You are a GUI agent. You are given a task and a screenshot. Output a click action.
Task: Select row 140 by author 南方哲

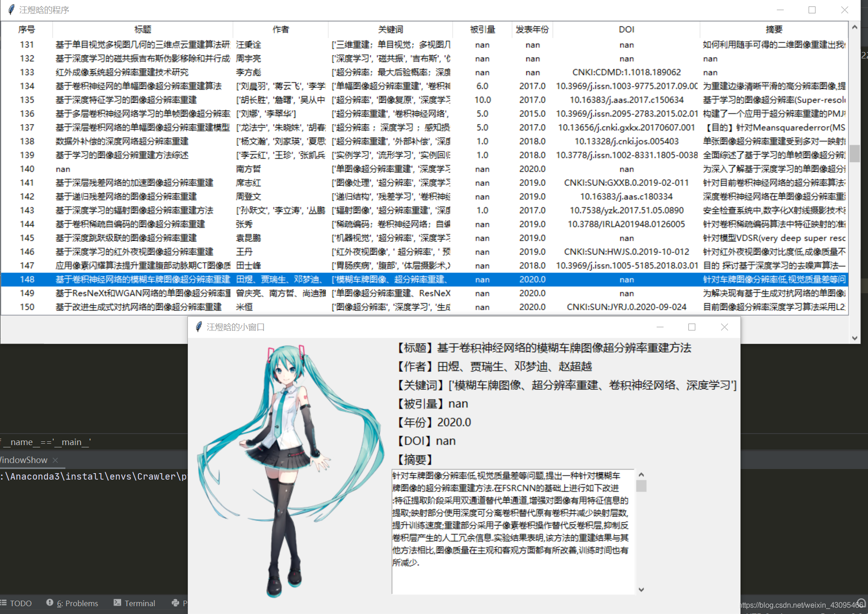tap(424, 169)
